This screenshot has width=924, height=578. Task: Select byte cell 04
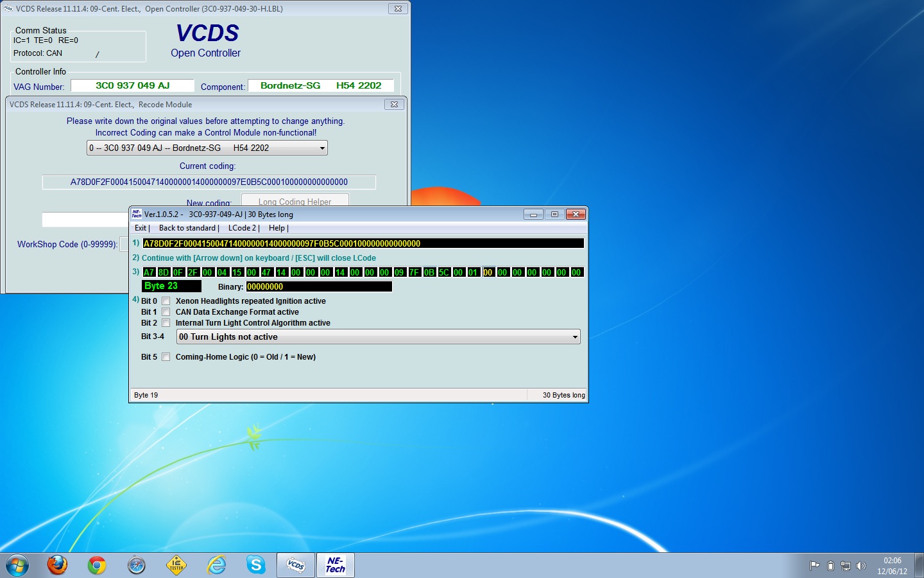tap(223, 272)
